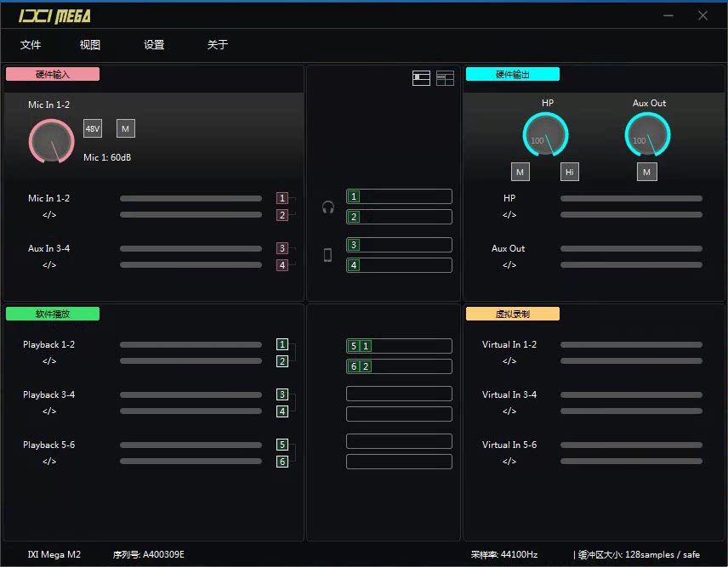The image size is (728, 567).
Task: Switch to the compact layout view icon
Action: (421, 78)
